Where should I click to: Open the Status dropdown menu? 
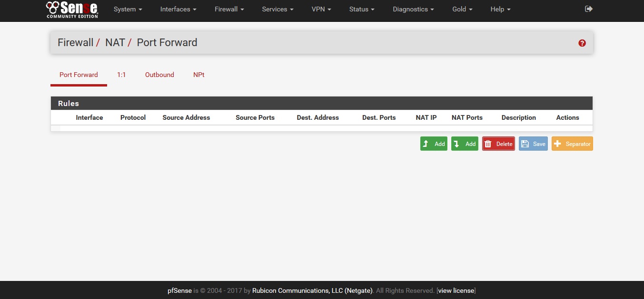pos(361,10)
